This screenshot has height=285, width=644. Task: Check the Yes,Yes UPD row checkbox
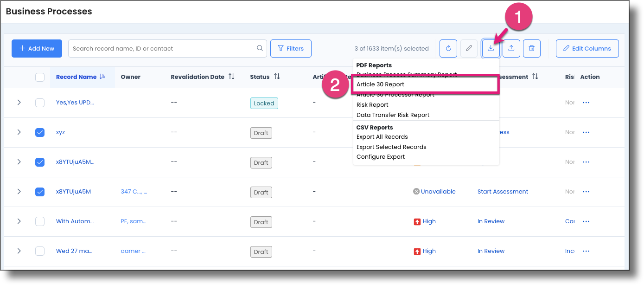(40, 103)
